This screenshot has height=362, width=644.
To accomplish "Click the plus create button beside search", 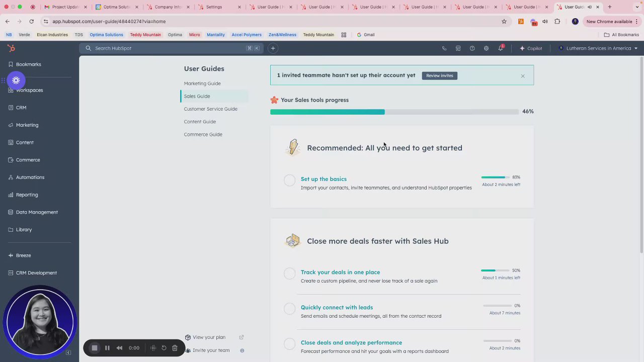I will (x=273, y=48).
